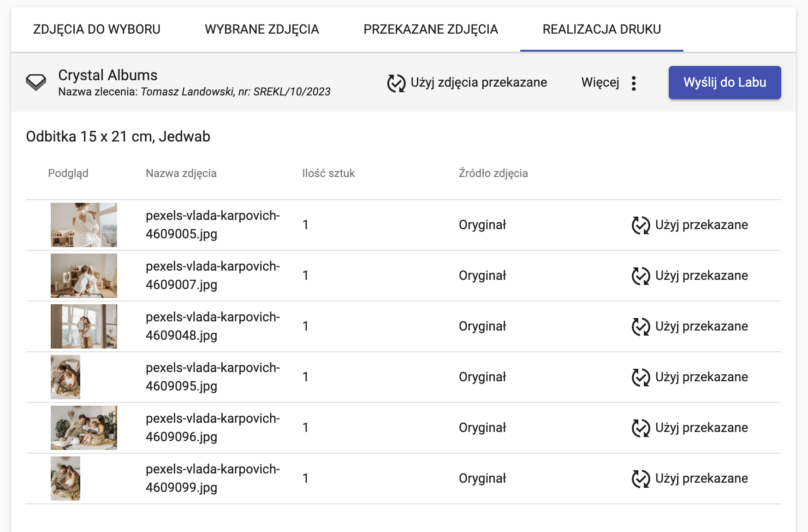Click Użyj zdjęcia przekazane text in header
The width and height of the screenshot is (808, 532).
479,83
